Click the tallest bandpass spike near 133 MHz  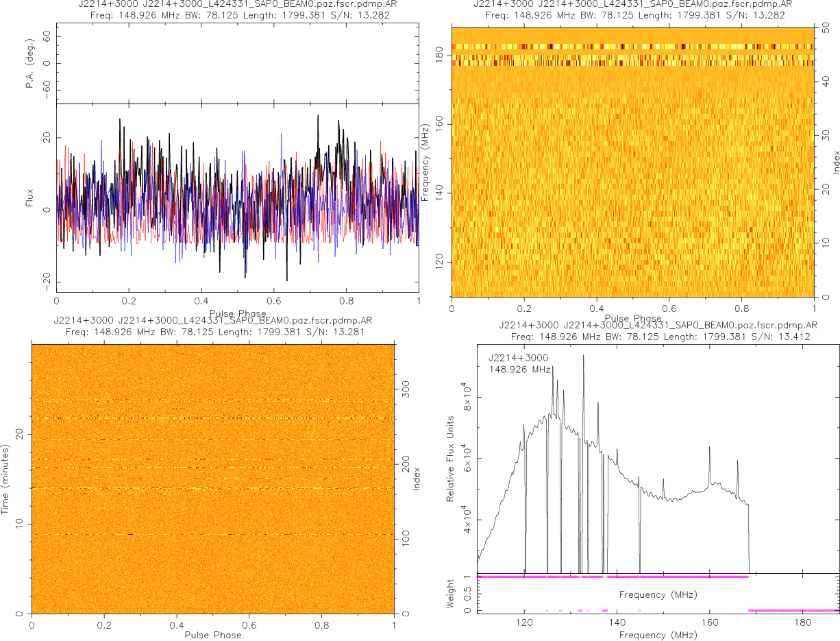pos(584,358)
